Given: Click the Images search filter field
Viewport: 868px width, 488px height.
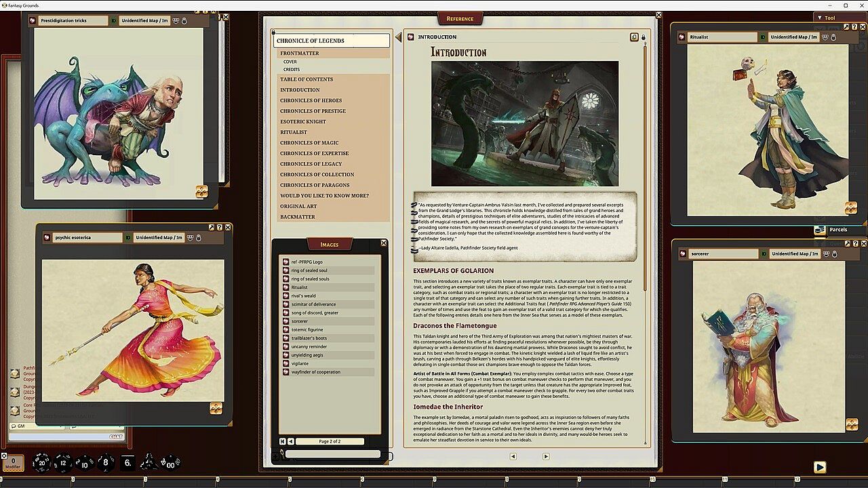Looking at the screenshot, I should (x=332, y=453).
